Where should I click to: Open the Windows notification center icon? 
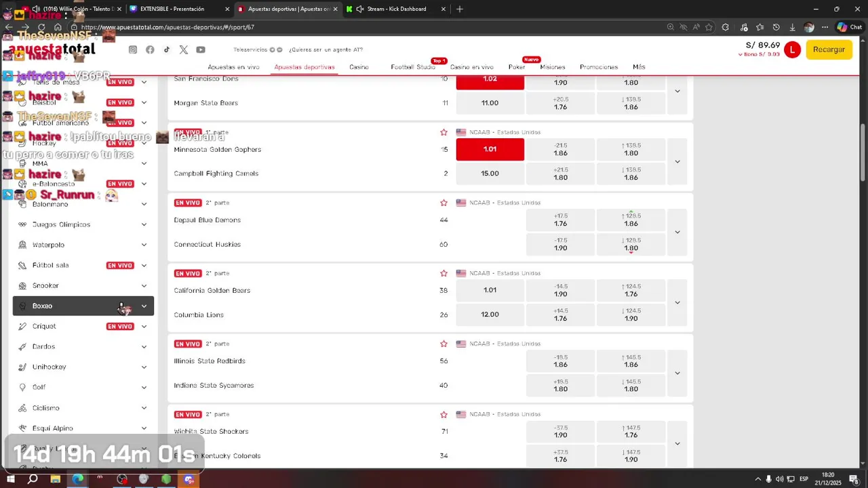(854, 479)
